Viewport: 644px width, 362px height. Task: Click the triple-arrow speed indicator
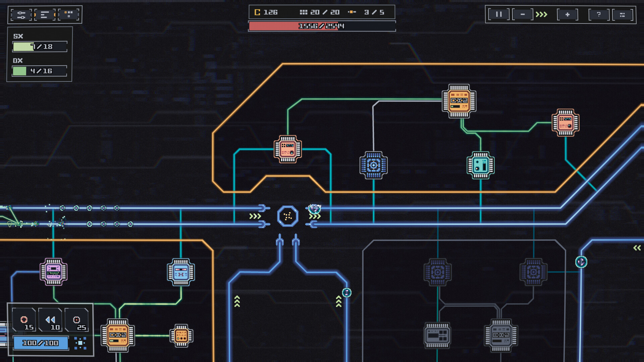click(x=541, y=14)
